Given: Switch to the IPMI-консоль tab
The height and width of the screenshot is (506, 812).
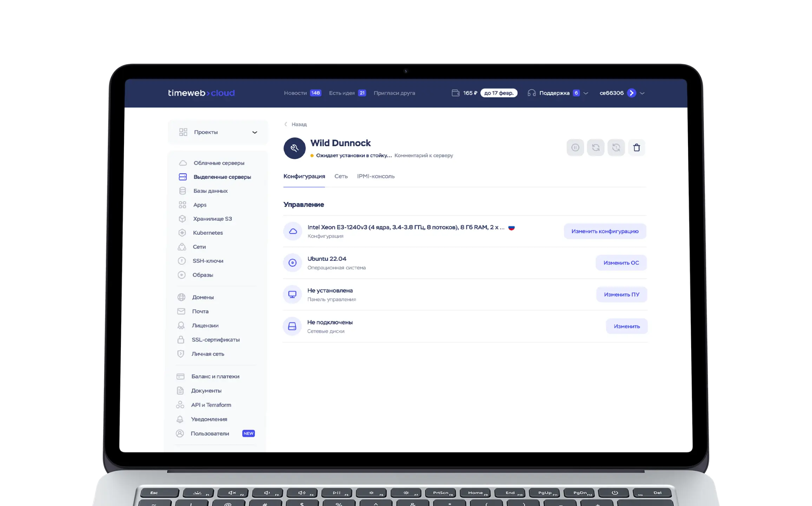Looking at the screenshot, I should click(x=375, y=176).
